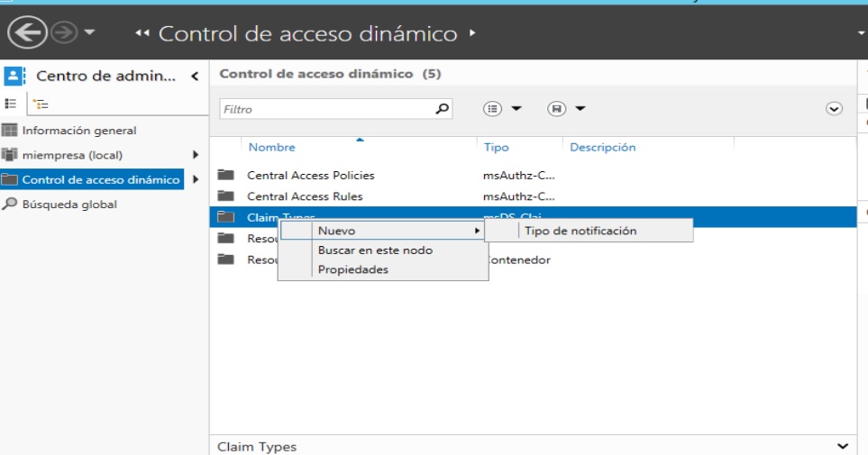868x455 pixels.
Task: Click the magnifier icon in filter box
Action: 442,109
